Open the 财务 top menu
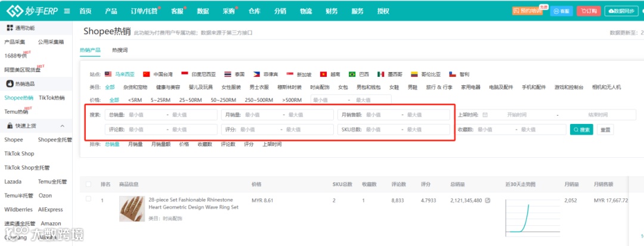Image resolution: width=644 pixels, height=246 pixels. click(x=332, y=11)
